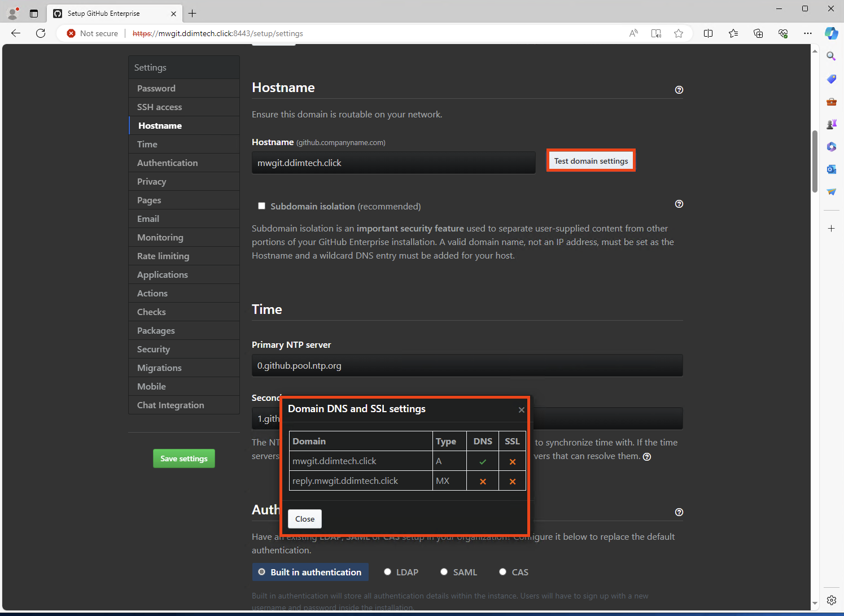The image size is (844, 616).
Task: Select Built in authentication radio button
Action: click(262, 572)
